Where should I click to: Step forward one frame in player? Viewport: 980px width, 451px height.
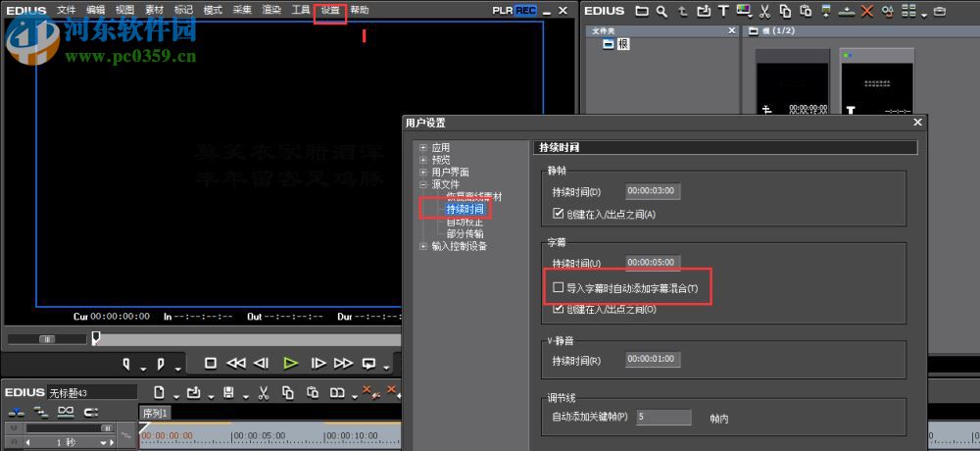(x=318, y=364)
